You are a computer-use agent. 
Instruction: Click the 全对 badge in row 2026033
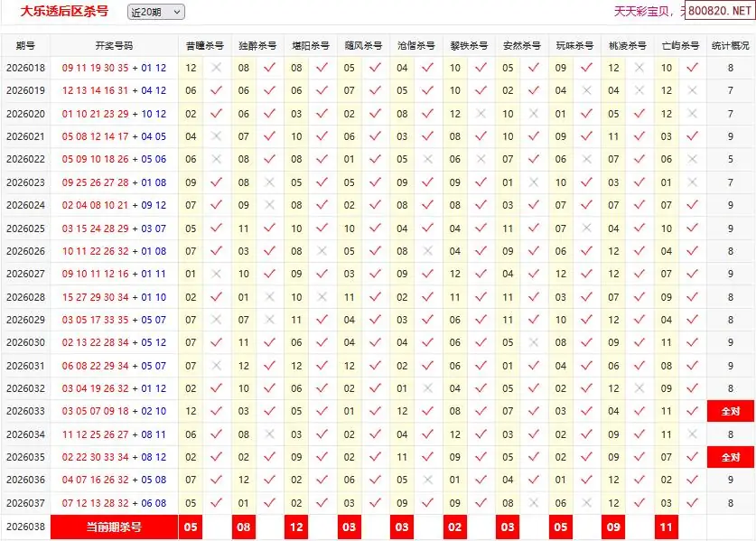point(730,411)
